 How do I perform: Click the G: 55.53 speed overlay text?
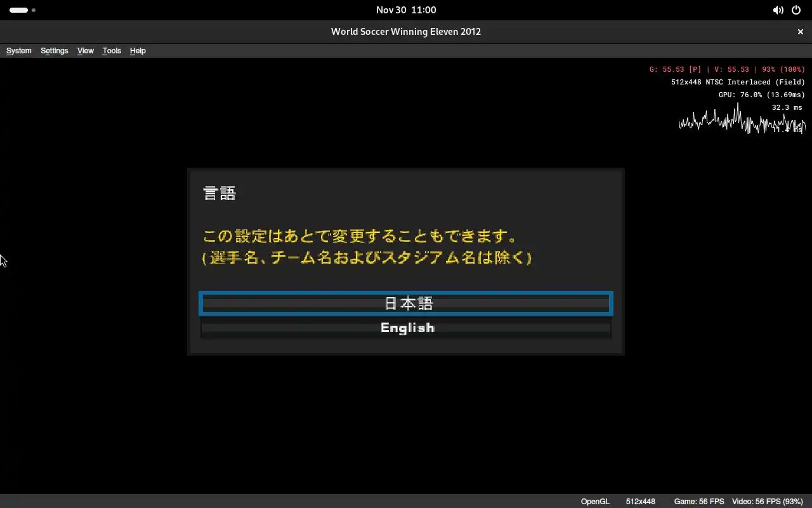(727, 69)
